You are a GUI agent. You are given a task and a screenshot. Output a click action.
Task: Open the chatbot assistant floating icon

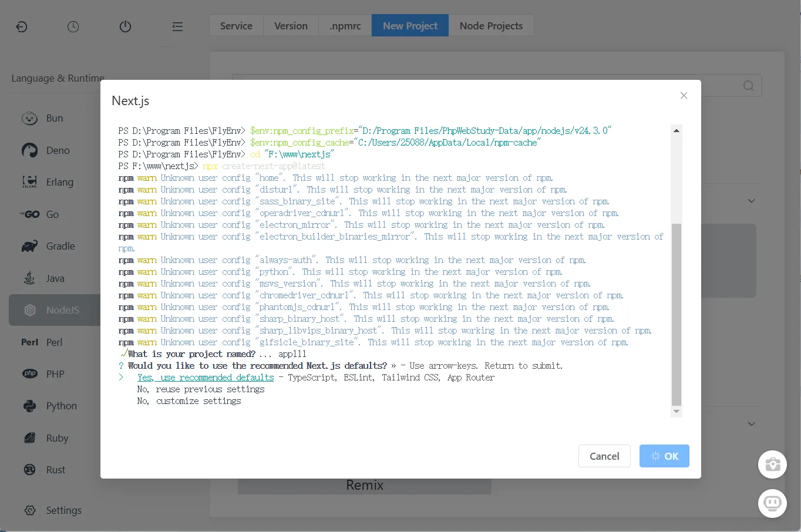(x=772, y=503)
